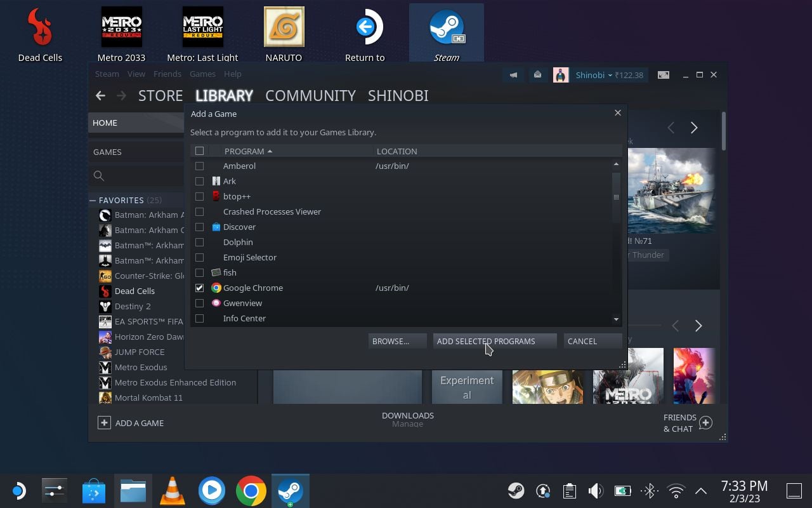
Task: Click the Steam tray icon
Action: pos(515,491)
